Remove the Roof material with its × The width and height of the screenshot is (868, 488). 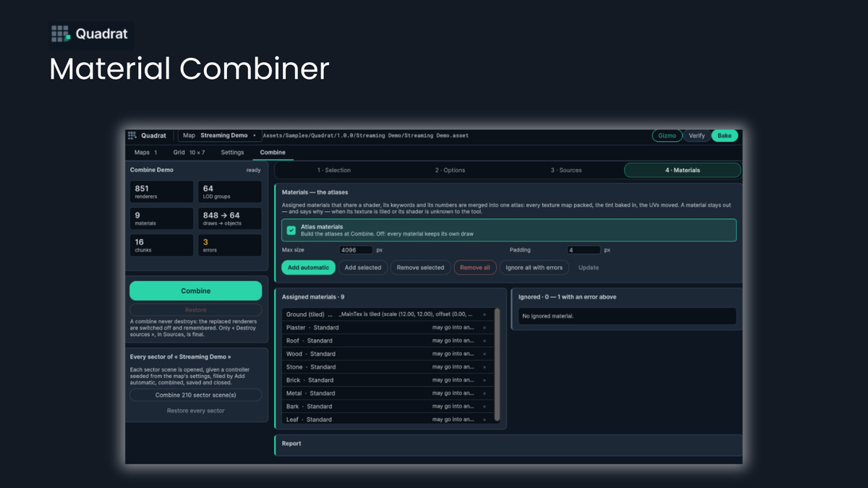(x=485, y=341)
